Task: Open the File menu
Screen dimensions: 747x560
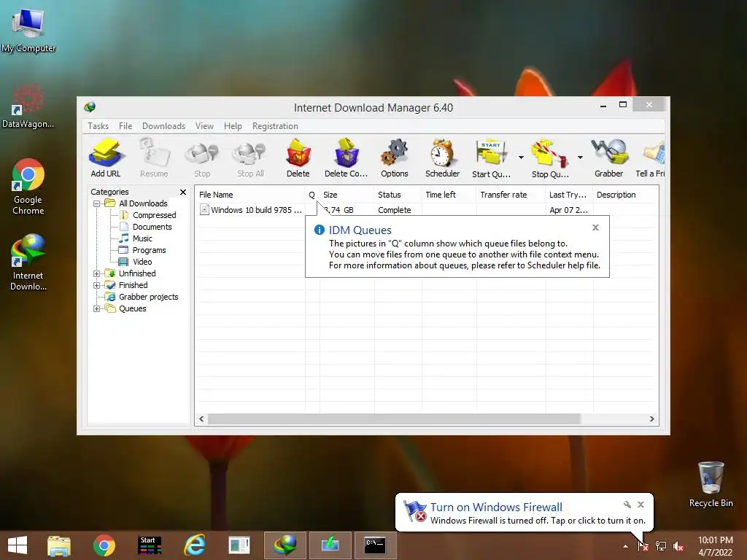Action: [125, 126]
